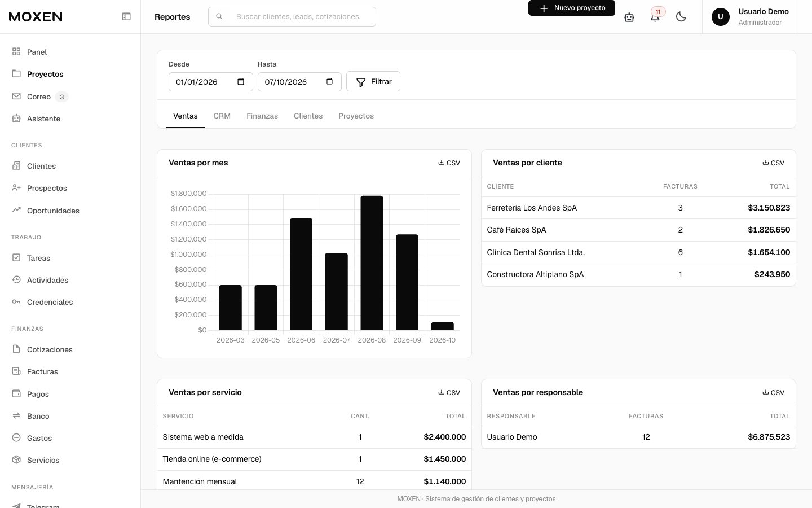This screenshot has width=812, height=508.
Task: Switch to the CRM tab
Action: pyautogui.click(x=222, y=116)
